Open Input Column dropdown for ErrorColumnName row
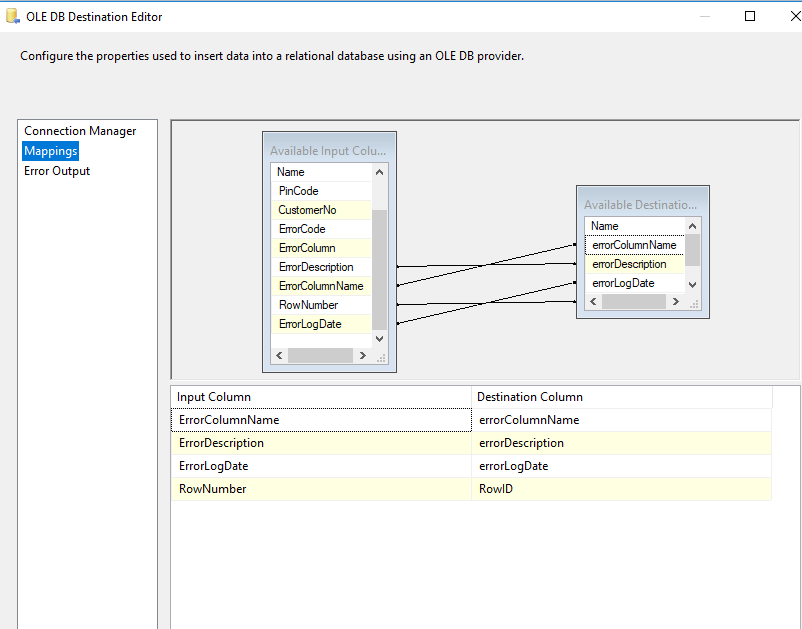The height and width of the screenshot is (629, 802). pos(320,420)
